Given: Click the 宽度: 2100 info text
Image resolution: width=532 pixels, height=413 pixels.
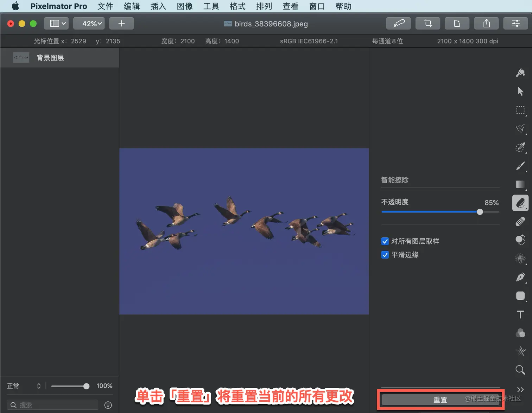Looking at the screenshot, I should (x=178, y=41).
